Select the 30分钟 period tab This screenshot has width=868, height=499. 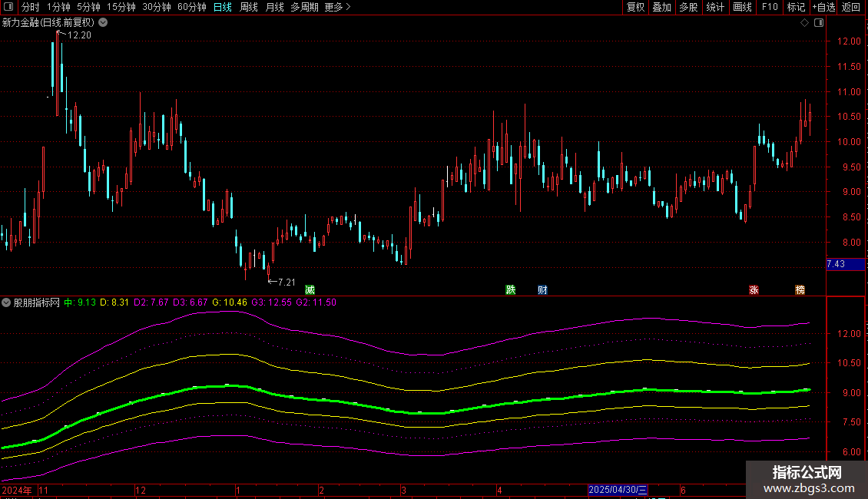click(157, 7)
